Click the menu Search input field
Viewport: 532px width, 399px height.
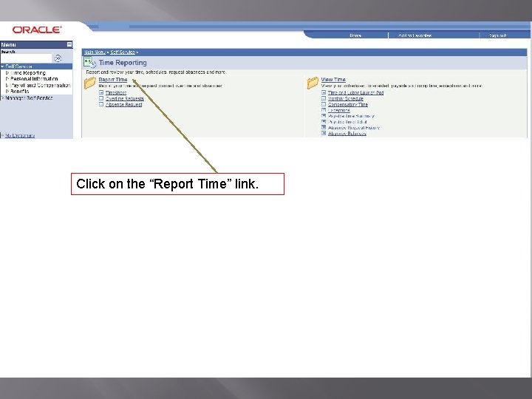26,58
